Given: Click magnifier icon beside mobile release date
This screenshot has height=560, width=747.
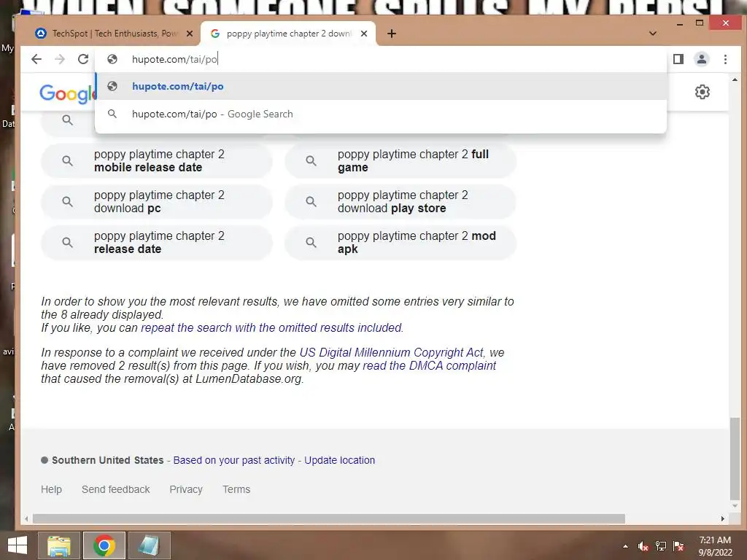Looking at the screenshot, I should click(68, 161).
